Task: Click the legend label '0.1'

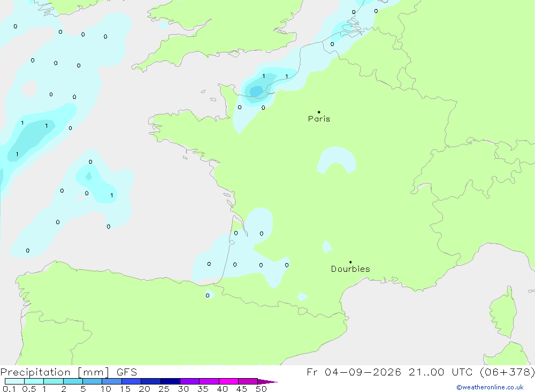Action: (x=9, y=389)
